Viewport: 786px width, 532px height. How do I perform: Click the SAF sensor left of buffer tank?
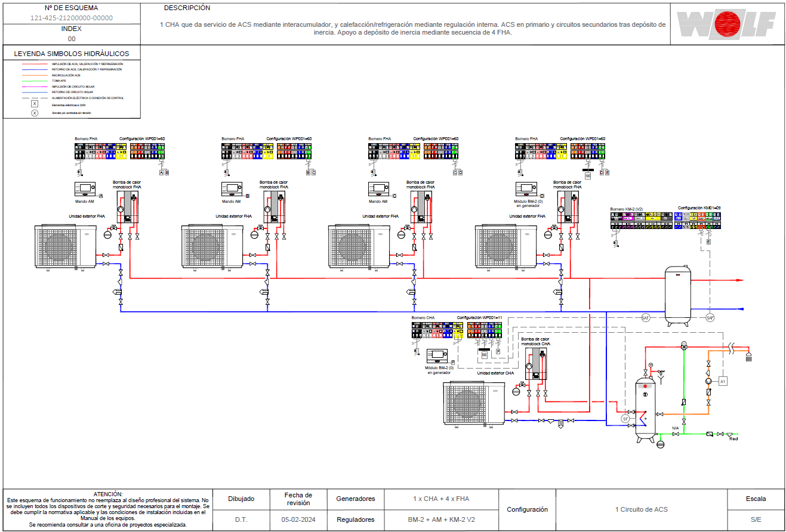coord(645,317)
